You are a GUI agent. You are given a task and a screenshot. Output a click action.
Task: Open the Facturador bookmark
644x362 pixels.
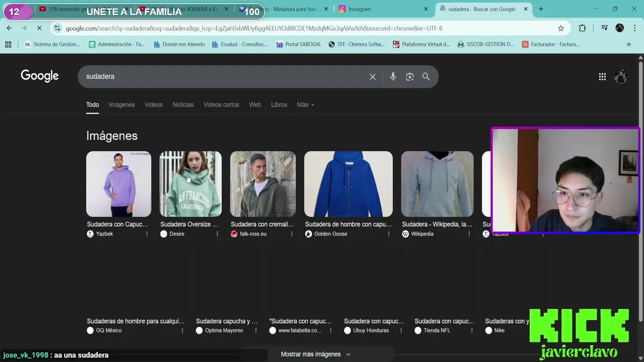550,44
